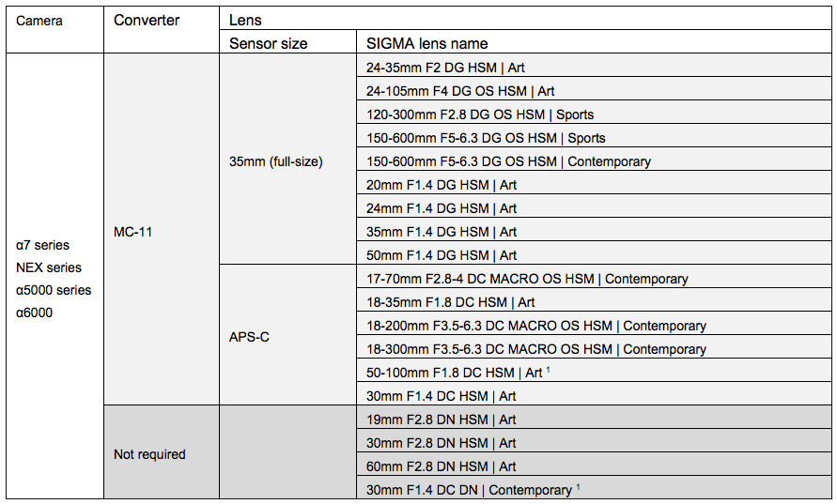The width and height of the screenshot is (837, 504).
Task: Click the 20mm F1.4 DG HSM Art row
Action: (x=441, y=185)
